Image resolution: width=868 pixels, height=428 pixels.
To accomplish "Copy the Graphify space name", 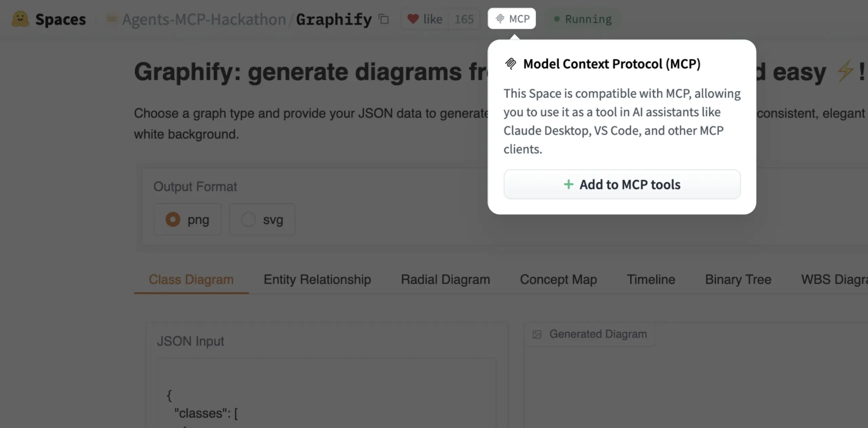I will [383, 19].
